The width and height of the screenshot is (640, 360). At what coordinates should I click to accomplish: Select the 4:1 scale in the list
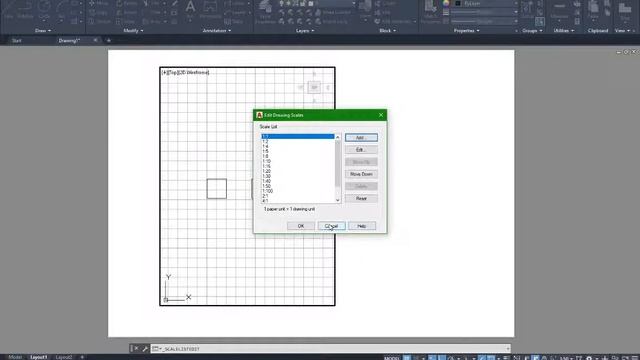coord(298,201)
